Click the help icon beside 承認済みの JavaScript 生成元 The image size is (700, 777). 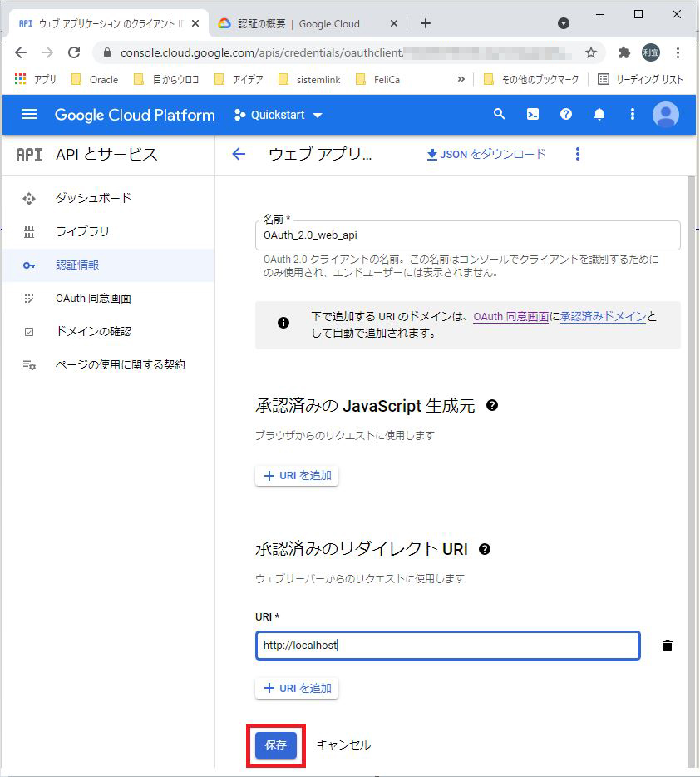pyautogui.click(x=492, y=405)
